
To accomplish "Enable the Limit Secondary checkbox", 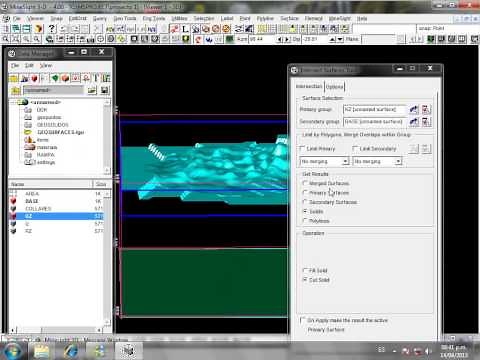I will tap(355, 148).
